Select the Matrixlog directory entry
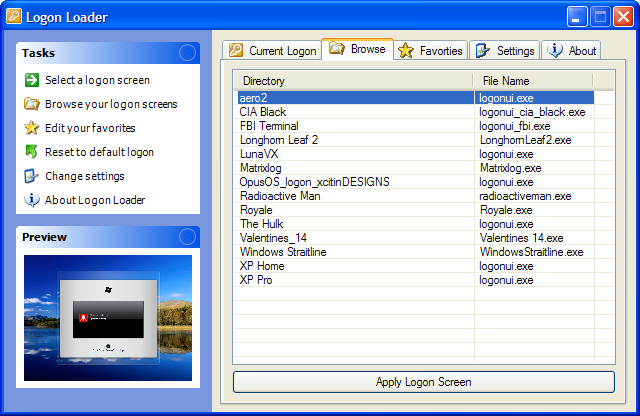This screenshot has height=416, width=640. point(260,168)
